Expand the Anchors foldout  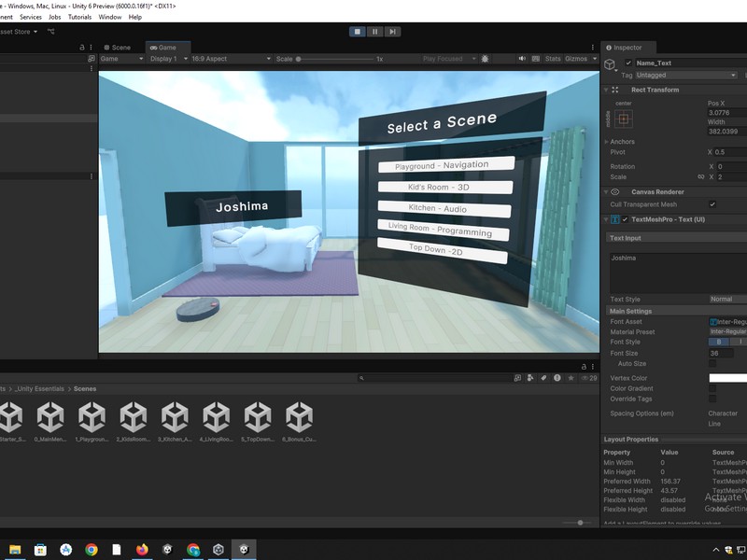click(607, 142)
